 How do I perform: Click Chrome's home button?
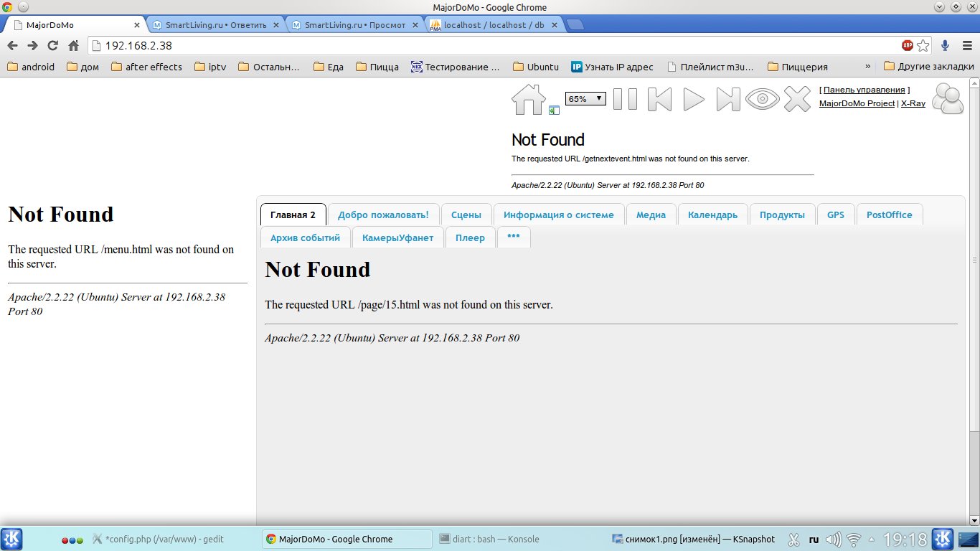point(73,45)
